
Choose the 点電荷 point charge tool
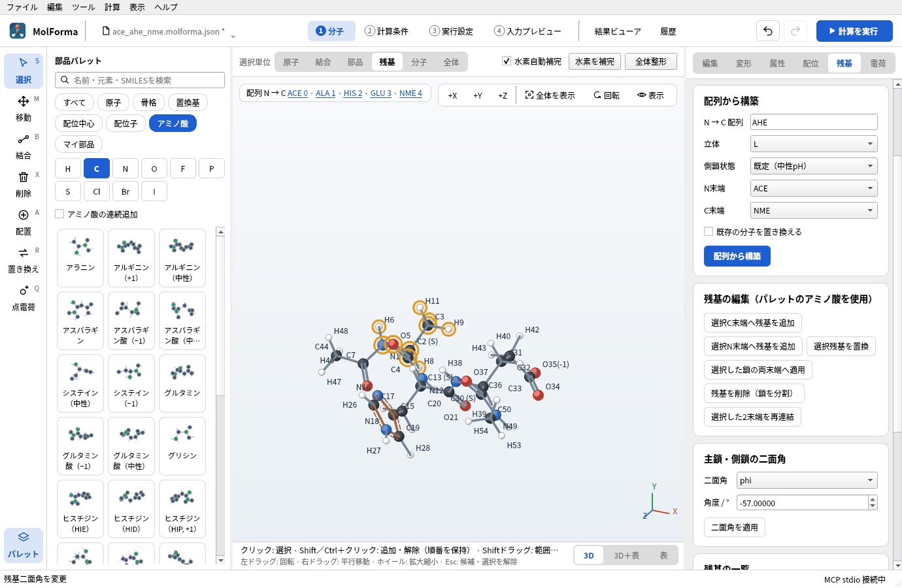tap(24, 298)
